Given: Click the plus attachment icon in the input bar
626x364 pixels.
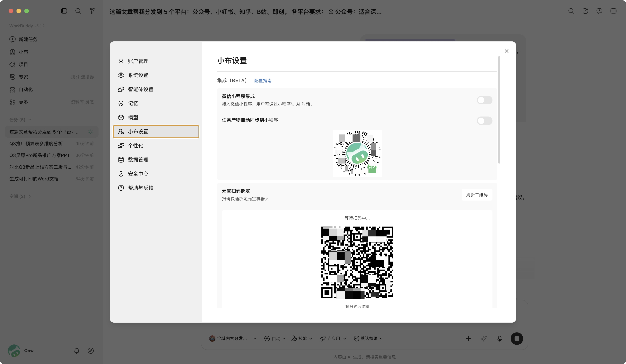Looking at the screenshot, I should [468, 338].
